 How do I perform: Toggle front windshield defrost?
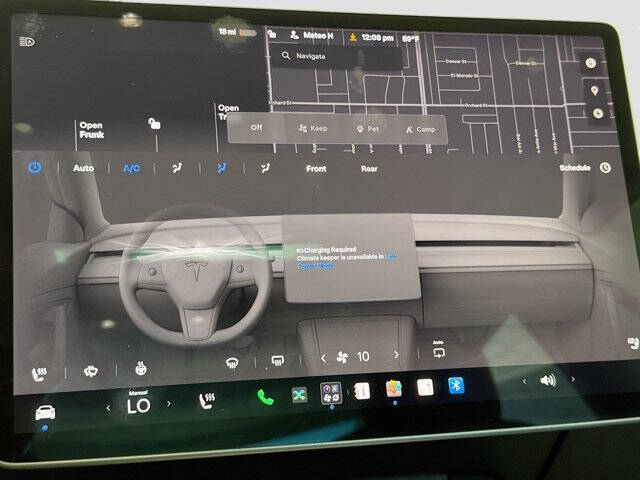coord(232,362)
